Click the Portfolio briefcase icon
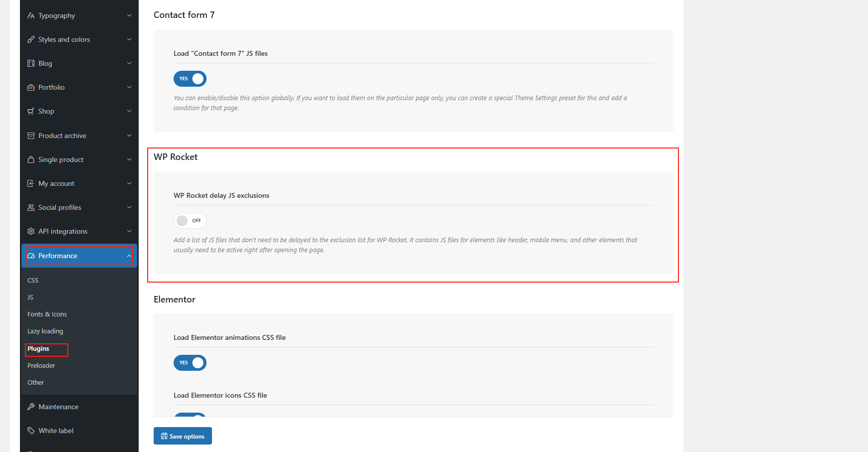This screenshot has width=868, height=452. coord(31,87)
